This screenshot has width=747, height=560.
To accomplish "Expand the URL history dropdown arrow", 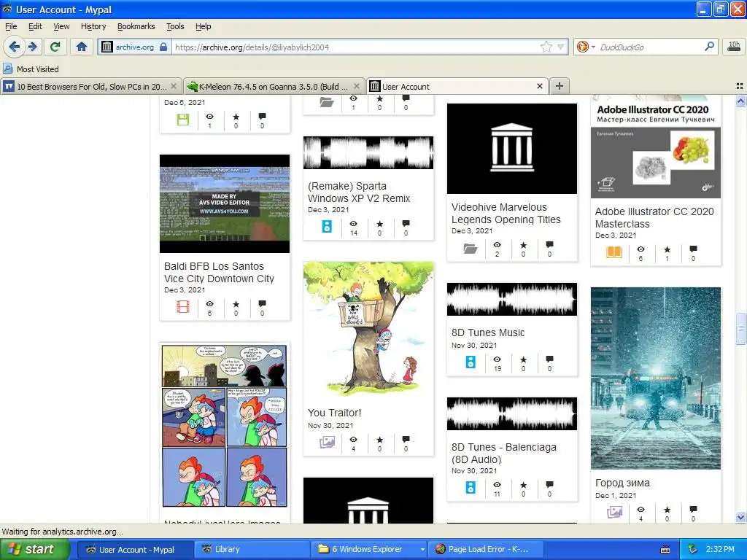I will [561, 47].
